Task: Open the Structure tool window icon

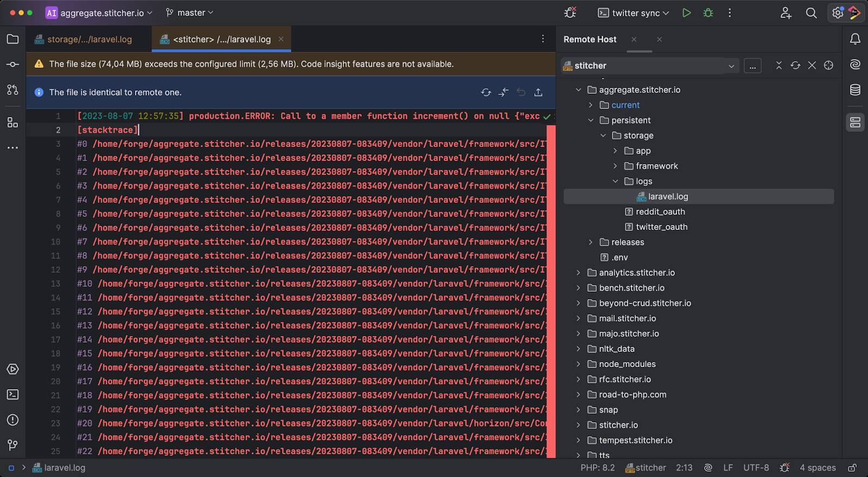Action: pos(12,123)
